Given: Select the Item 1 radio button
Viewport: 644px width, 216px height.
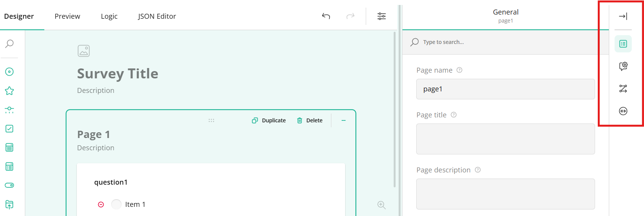Looking at the screenshot, I should [x=116, y=204].
